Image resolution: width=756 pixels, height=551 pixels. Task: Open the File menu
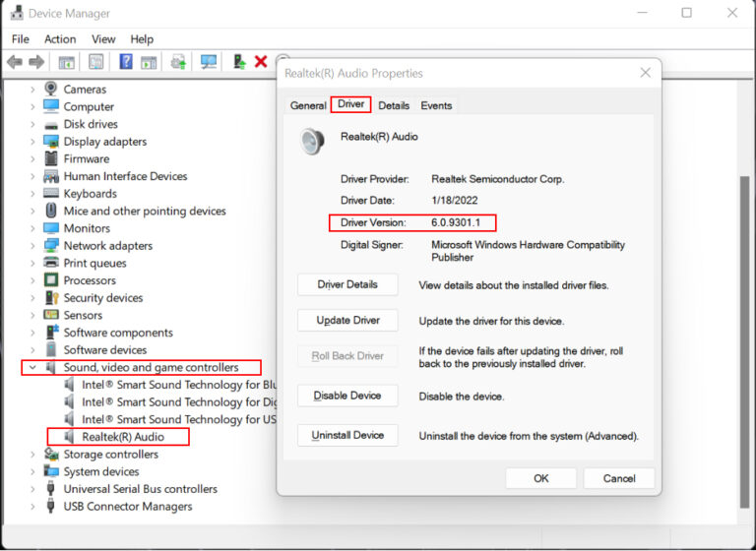pos(21,39)
